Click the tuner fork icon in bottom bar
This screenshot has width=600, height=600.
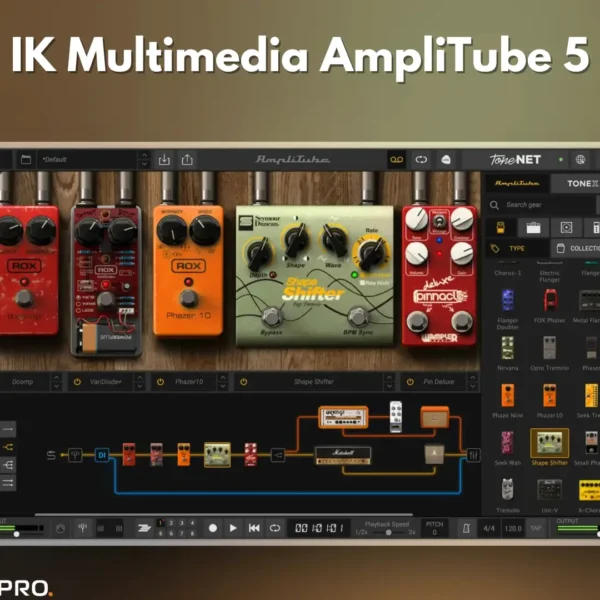point(83,528)
